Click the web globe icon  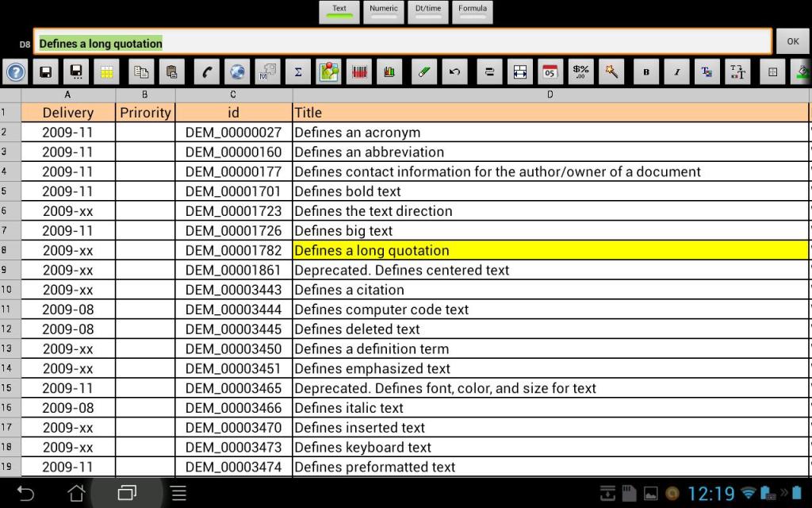[x=237, y=72]
